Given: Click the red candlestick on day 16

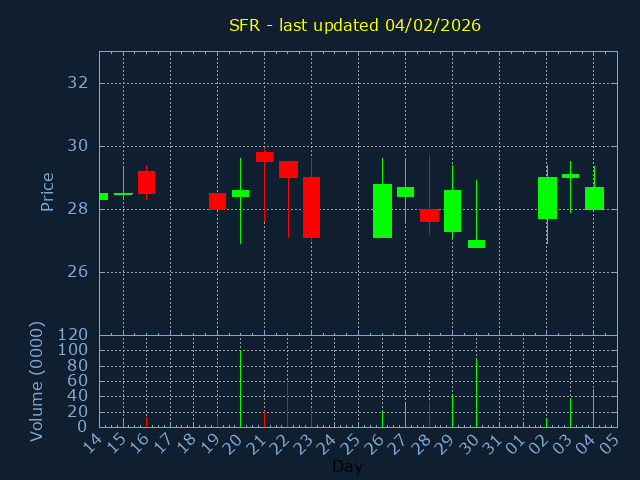Looking at the screenshot, I should (146, 182).
